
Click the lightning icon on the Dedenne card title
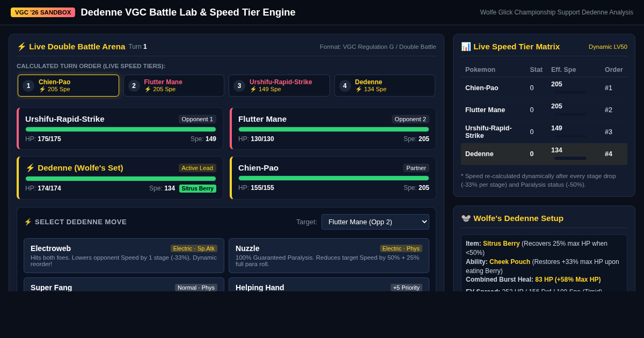(30, 168)
